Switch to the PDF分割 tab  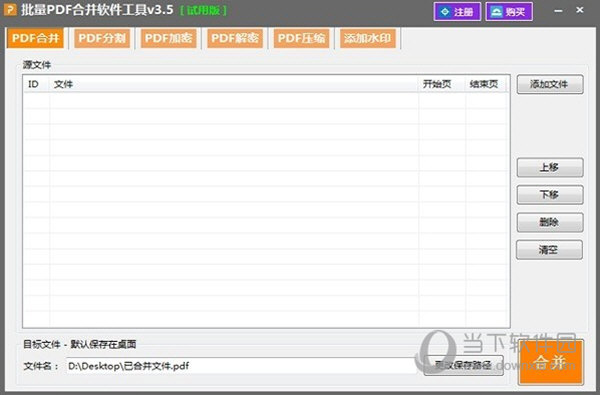click(102, 38)
